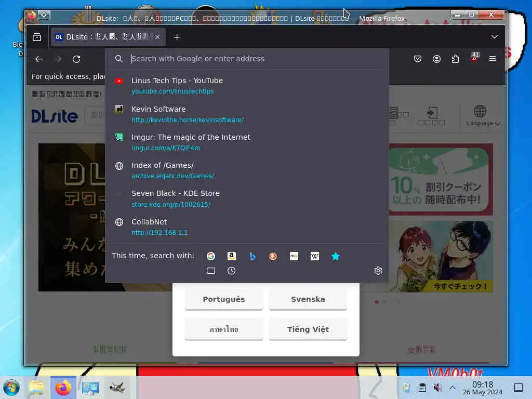
Task: Search history clock icon
Action: tap(231, 271)
